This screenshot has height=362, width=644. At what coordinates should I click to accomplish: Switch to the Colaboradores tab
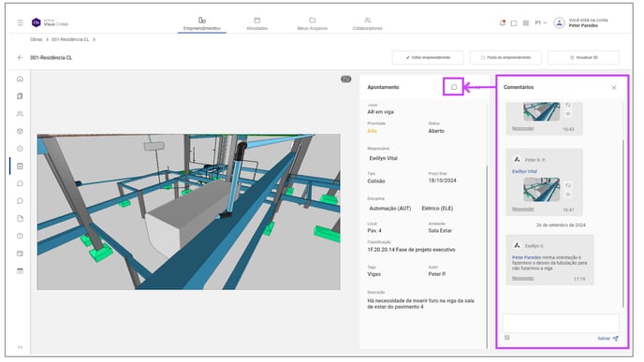tap(367, 24)
